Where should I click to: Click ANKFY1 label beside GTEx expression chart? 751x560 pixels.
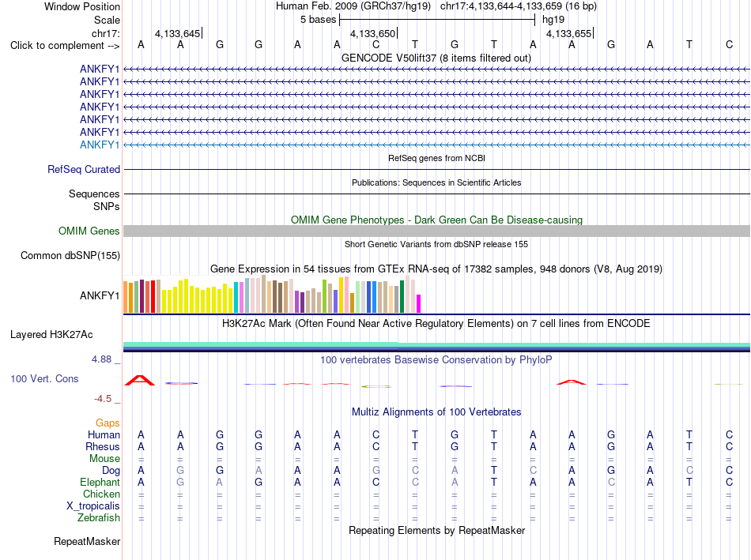(100, 295)
